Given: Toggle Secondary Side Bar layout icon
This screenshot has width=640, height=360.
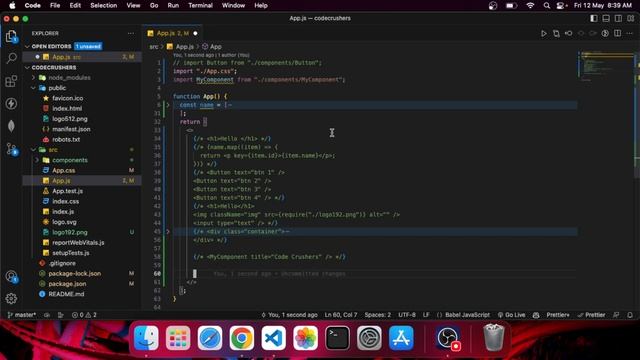Looking at the screenshot, I should tap(618, 18).
